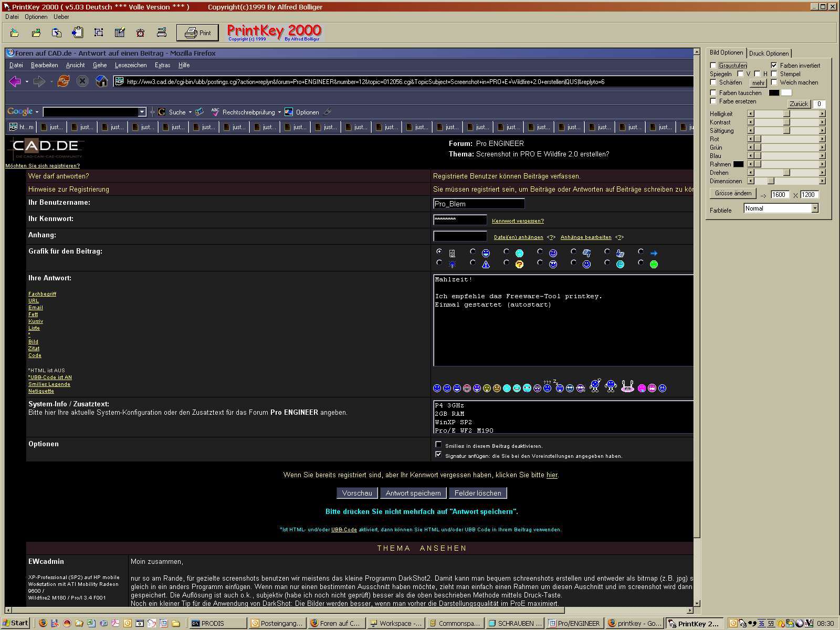Open the Google search field dropdown arrow
Viewport: 840px width, 630px height.
pos(142,112)
